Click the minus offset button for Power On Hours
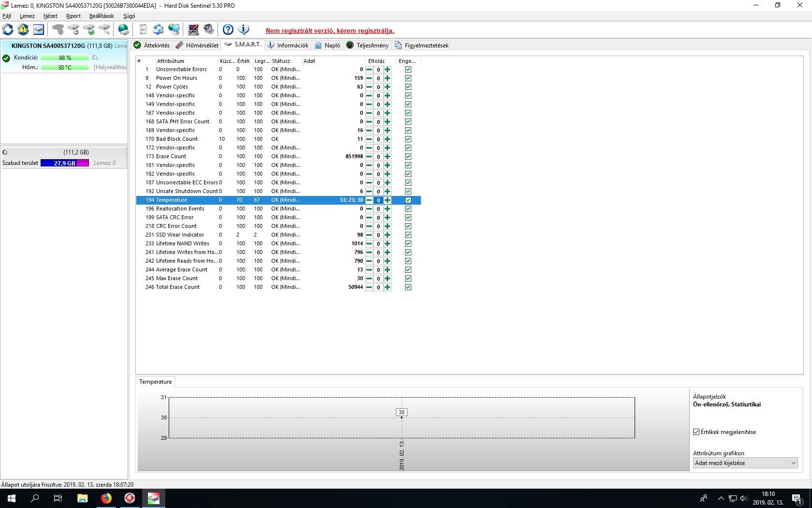 pos(369,78)
